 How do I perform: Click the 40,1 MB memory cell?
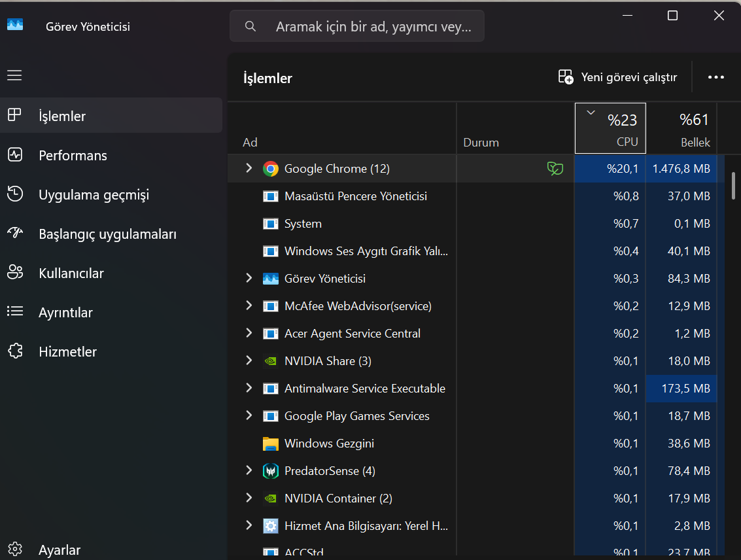point(681,251)
